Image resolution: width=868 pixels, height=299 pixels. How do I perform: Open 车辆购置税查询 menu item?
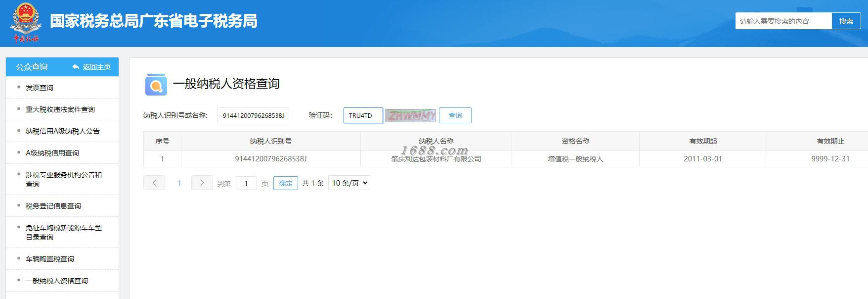point(50,259)
